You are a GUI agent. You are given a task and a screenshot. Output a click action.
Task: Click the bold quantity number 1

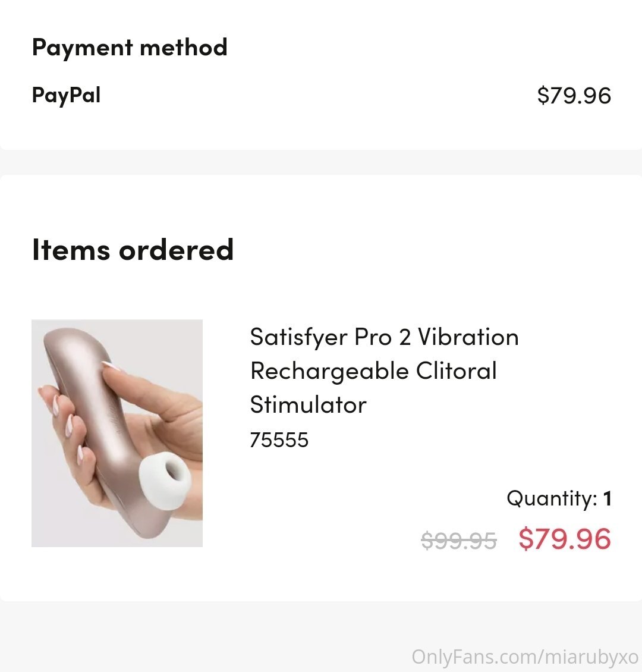(x=607, y=498)
